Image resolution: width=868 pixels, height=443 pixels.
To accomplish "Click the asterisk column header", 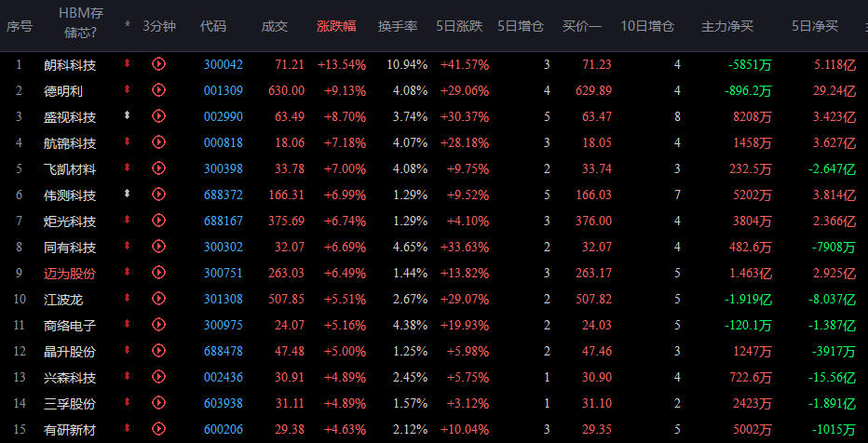I will 128,25.
